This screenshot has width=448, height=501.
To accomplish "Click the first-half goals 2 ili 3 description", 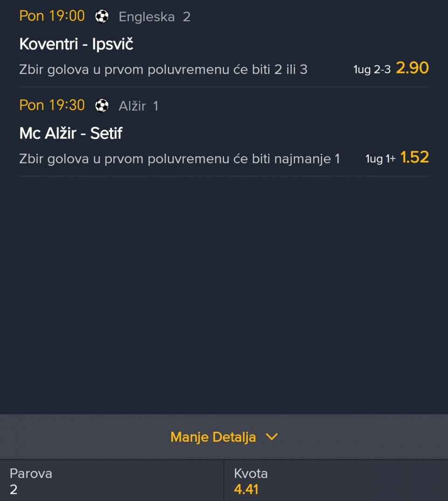I will (163, 70).
